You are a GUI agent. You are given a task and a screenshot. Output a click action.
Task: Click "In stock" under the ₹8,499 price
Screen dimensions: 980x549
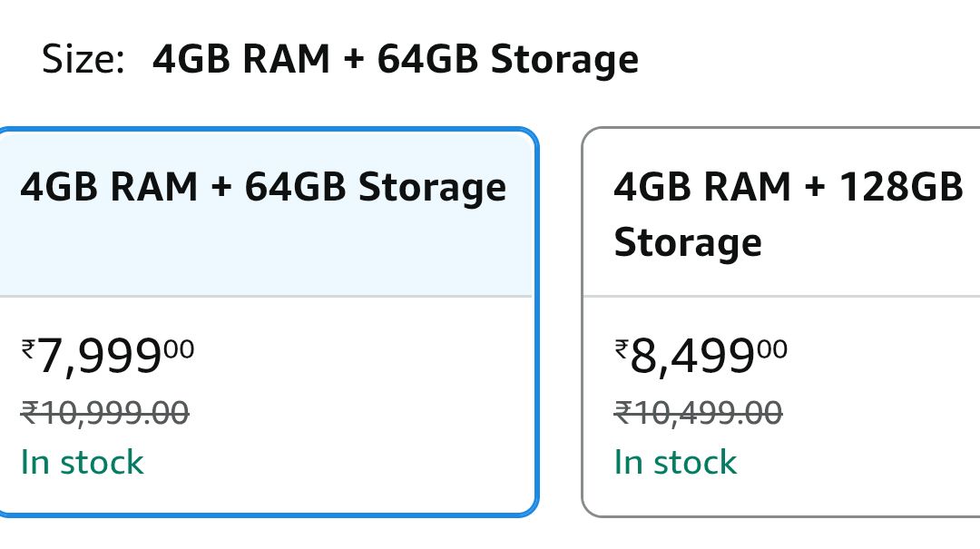(675, 462)
